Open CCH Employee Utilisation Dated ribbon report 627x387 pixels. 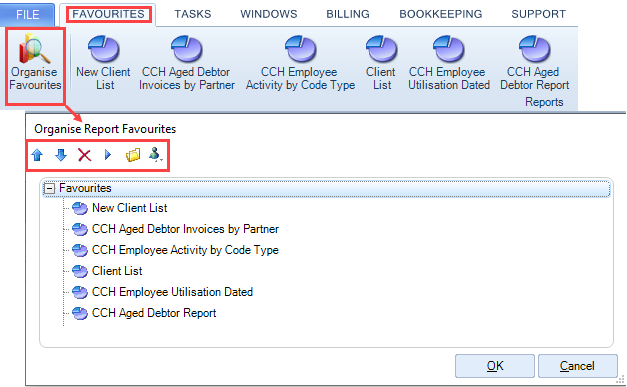(449, 63)
